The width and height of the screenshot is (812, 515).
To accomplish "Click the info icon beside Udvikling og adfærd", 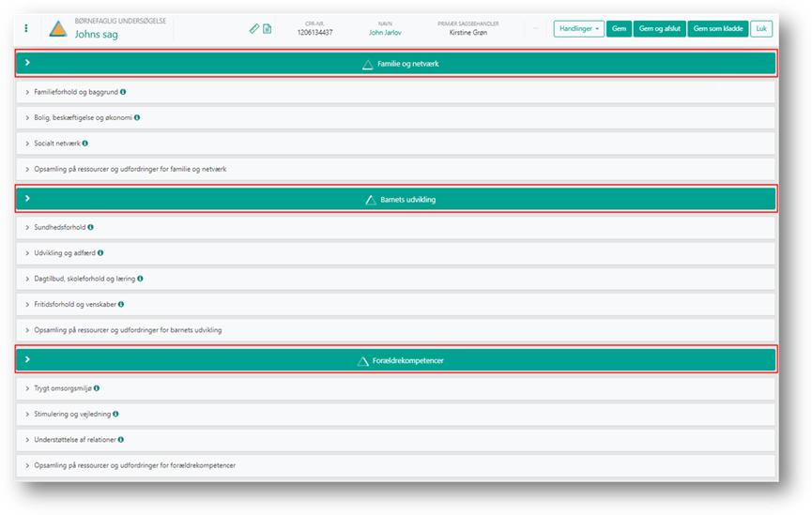I will [x=100, y=252].
